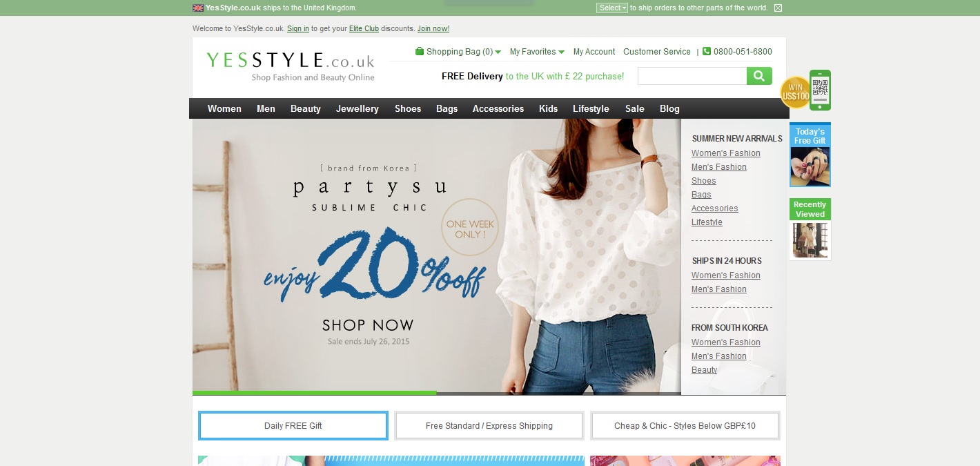Viewport: 980px width, 466px height.
Task: Open the Select country dropdown
Action: [612, 8]
